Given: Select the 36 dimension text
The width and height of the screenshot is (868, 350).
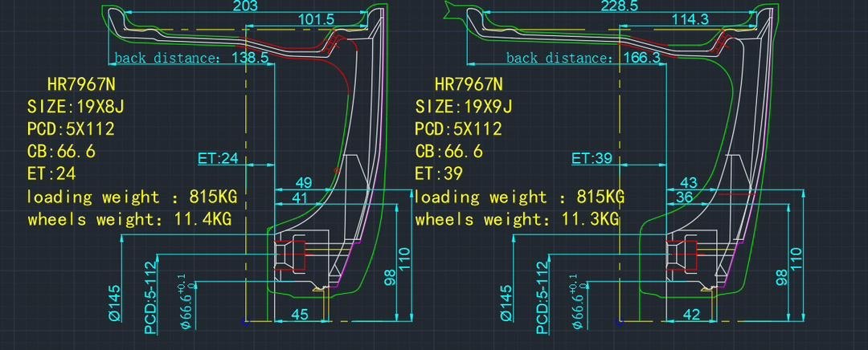Looking at the screenshot, I should pos(685,197).
